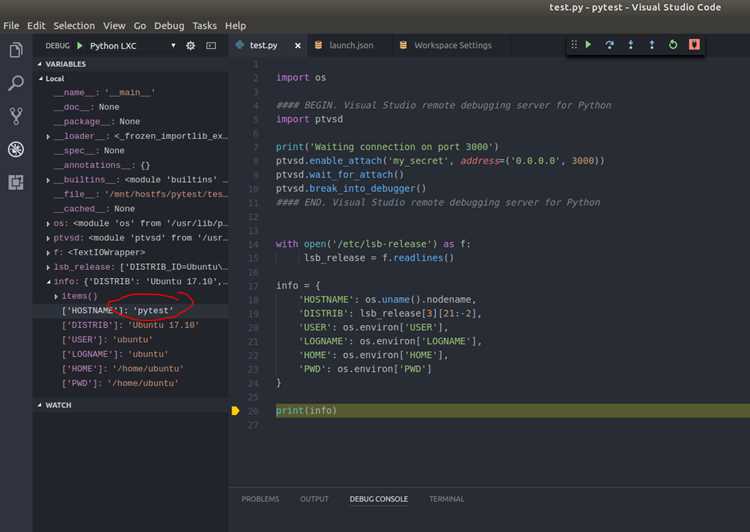Click Step Into in the debug toolbar
The width and height of the screenshot is (750, 532).
coord(630,44)
